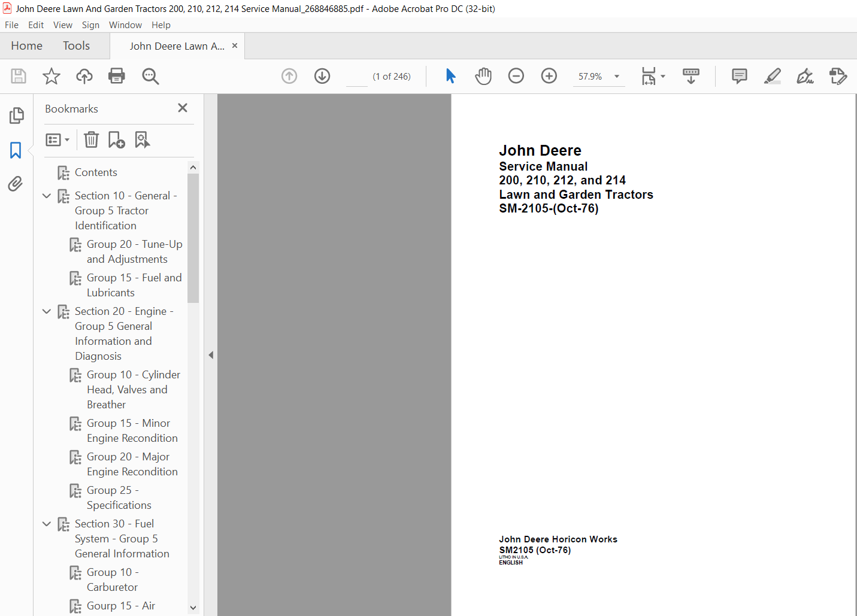This screenshot has width=857, height=616.
Task: Open Gourp 15 - Air bookmark
Action: (120, 606)
